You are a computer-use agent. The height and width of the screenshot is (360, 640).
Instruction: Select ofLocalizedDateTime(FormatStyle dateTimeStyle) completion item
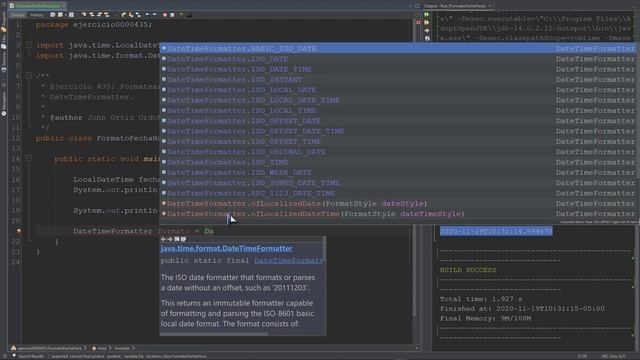click(398, 214)
